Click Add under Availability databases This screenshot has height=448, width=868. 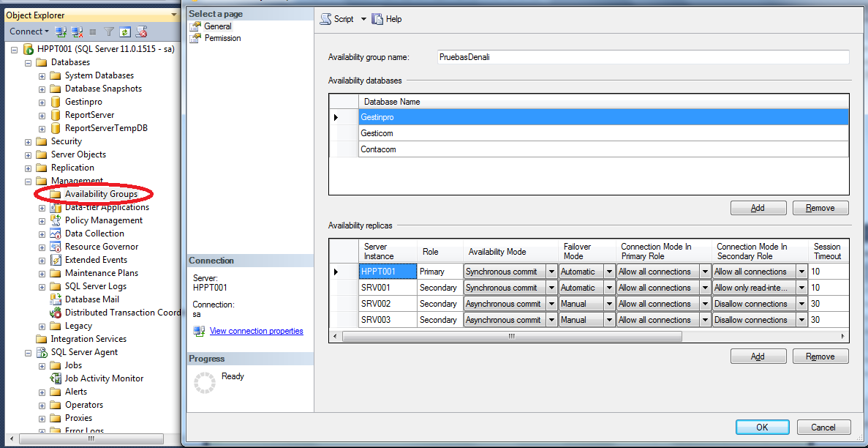click(x=758, y=208)
